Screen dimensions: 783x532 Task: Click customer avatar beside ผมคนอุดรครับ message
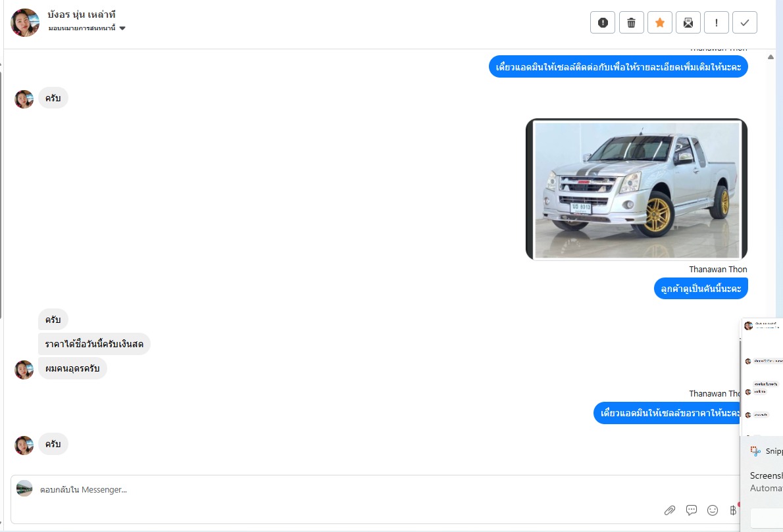tap(24, 370)
